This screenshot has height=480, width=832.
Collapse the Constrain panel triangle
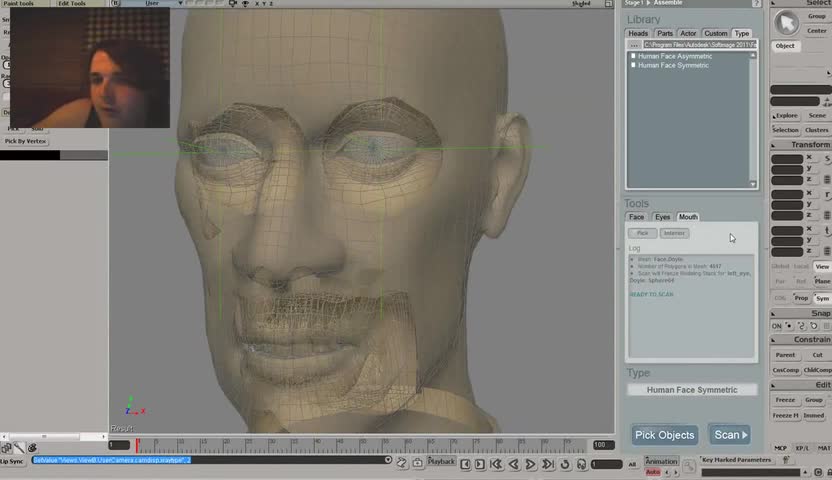[x=773, y=339]
